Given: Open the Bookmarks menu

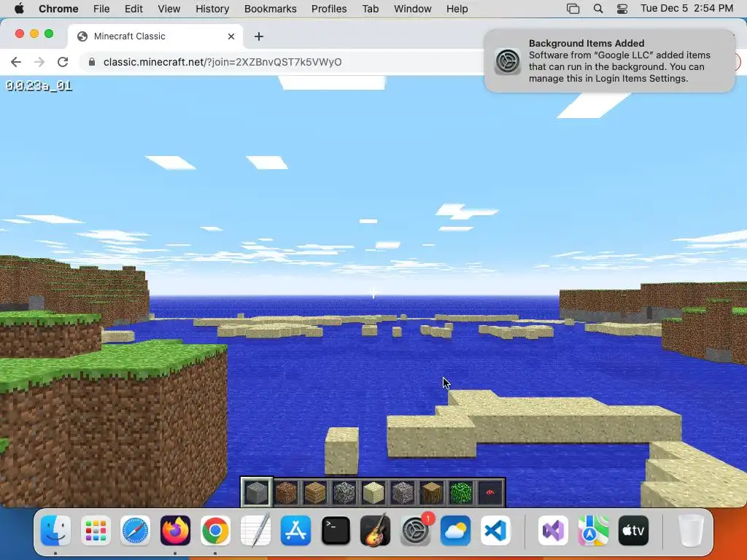Looking at the screenshot, I should [x=270, y=9].
